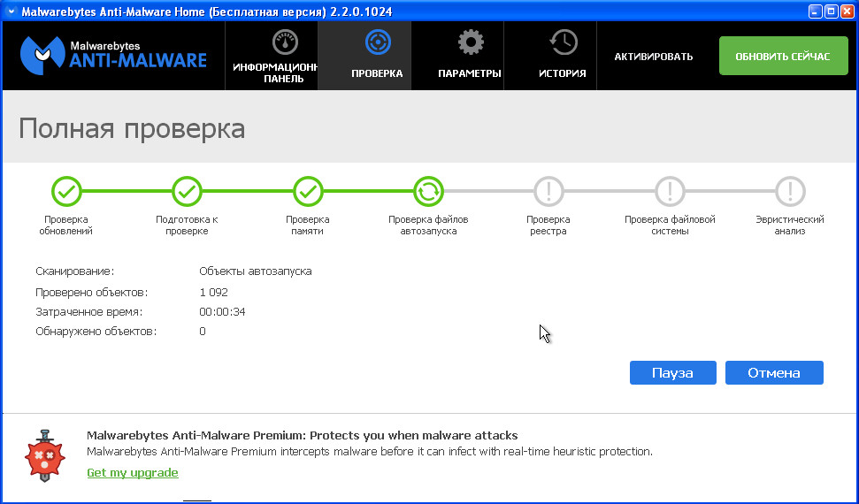
Task: Follow the Get my upgrade link
Action: point(133,473)
